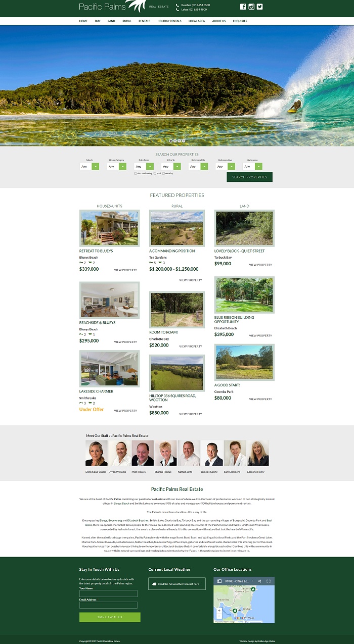Screen dimensions: 354x644
Task: Click the phone icon beside Beaches number
Action: coord(178,5)
